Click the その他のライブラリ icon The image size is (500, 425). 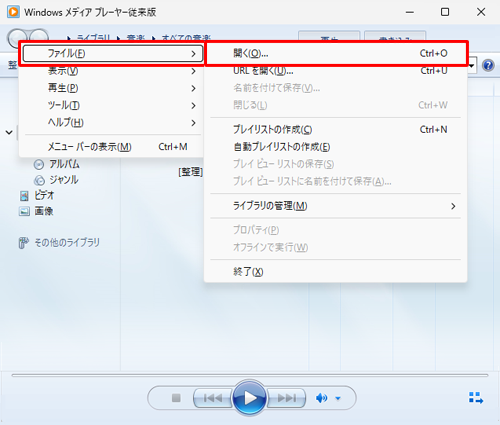[23, 243]
